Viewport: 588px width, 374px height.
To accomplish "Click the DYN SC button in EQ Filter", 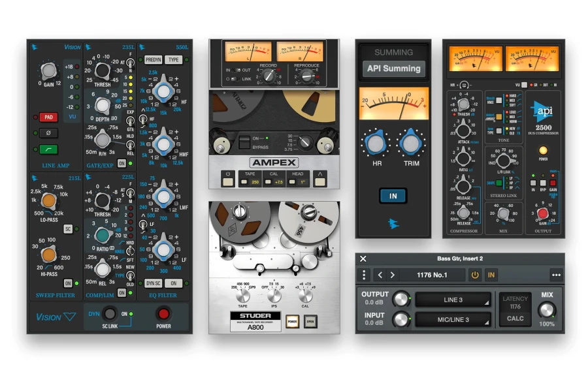I will point(153,283).
